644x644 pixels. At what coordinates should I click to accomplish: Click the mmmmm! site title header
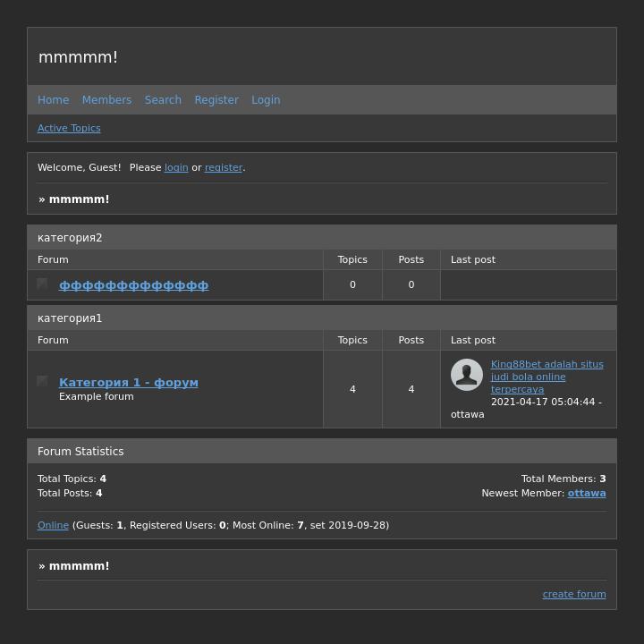tap(78, 57)
